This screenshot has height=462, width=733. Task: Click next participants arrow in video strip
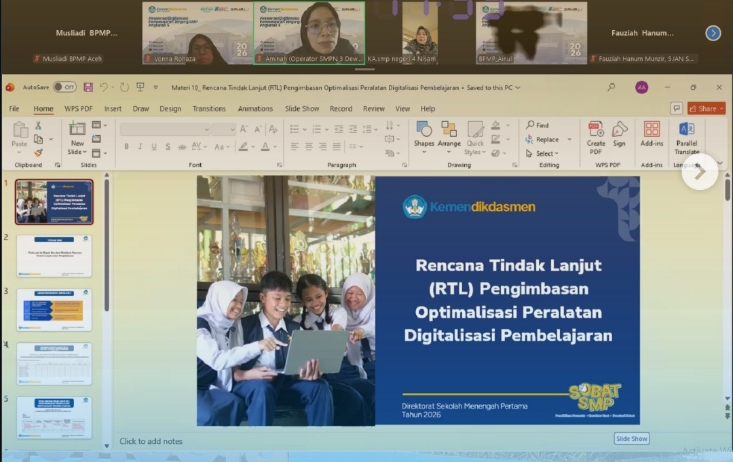coord(713,33)
